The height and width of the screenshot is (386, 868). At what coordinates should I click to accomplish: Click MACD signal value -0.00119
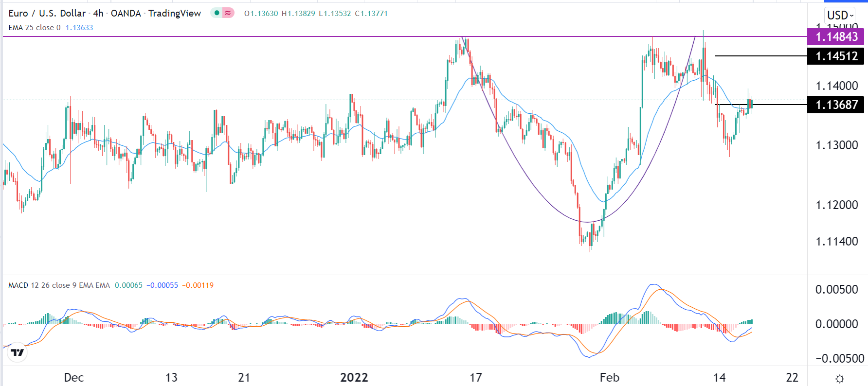198,285
